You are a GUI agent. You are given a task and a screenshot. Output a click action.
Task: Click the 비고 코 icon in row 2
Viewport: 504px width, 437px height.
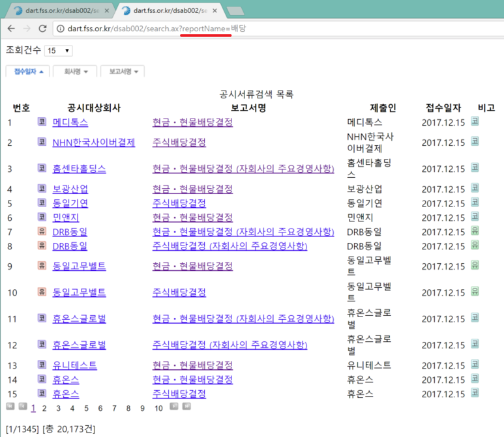pyautogui.click(x=475, y=141)
